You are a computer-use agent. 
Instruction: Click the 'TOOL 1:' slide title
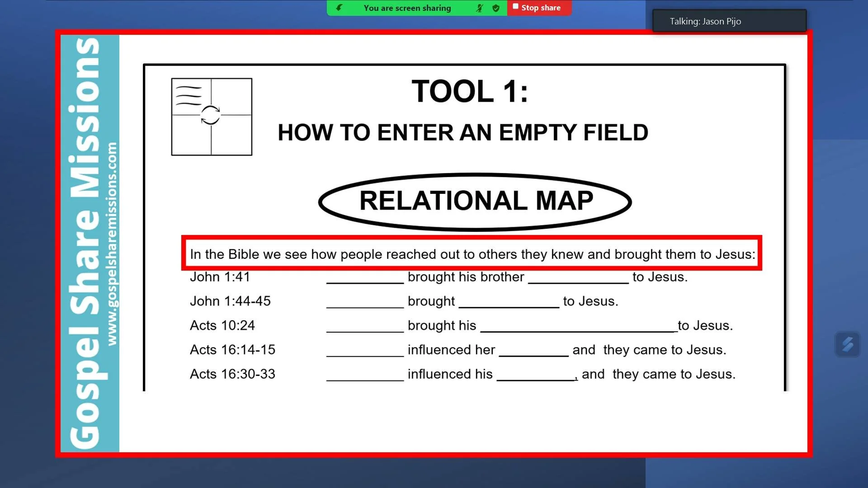point(469,91)
